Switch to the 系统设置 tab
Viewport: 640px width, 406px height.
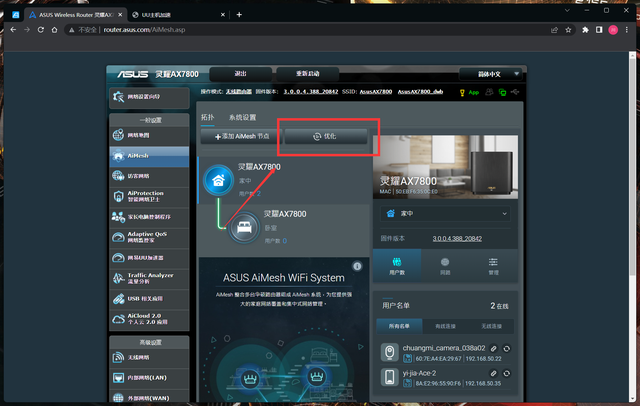pyautogui.click(x=242, y=117)
